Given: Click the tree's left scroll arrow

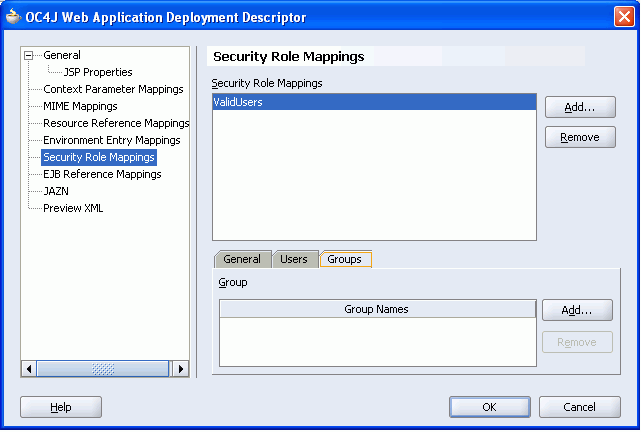Looking at the screenshot, I should click(x=29, y=369).
